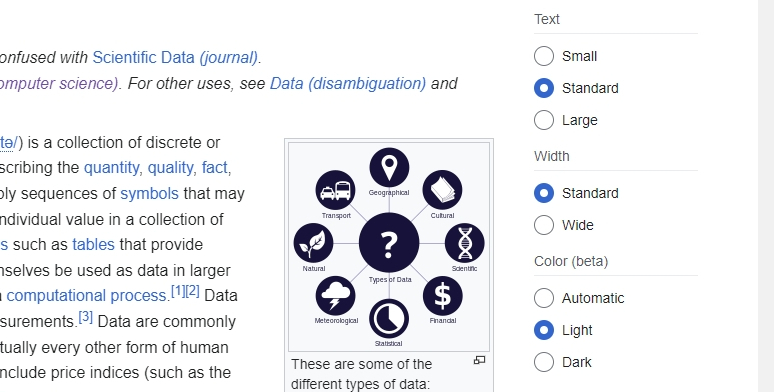This screenshot has height=392, width=774.
Task: Follow the computational process link
Action: pyautogui.click(x=87, y=295)
